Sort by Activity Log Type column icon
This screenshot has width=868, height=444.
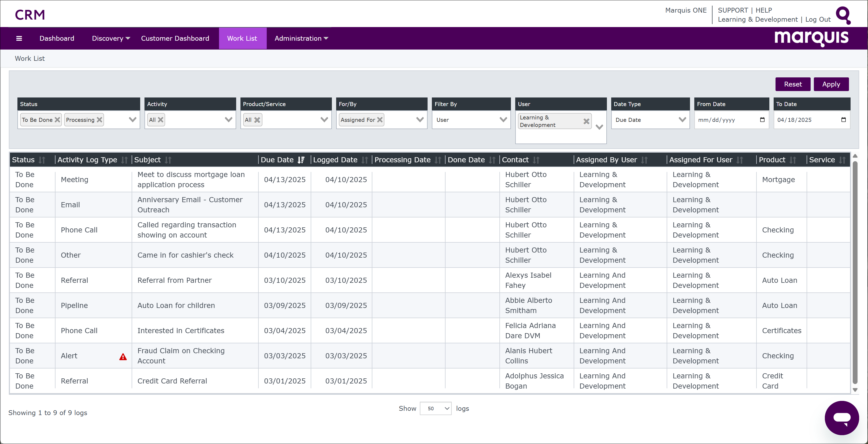coord(124,160)
